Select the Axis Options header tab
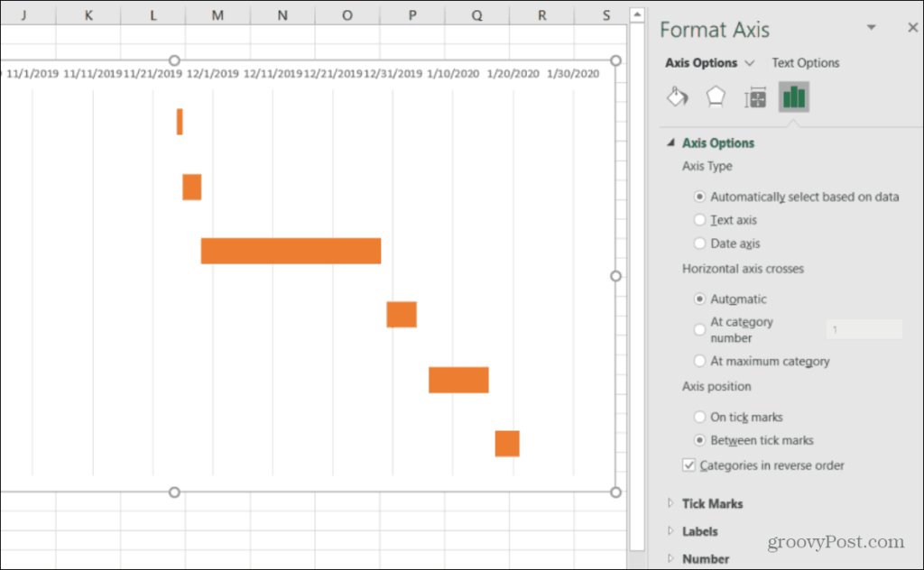 (701, 63)
